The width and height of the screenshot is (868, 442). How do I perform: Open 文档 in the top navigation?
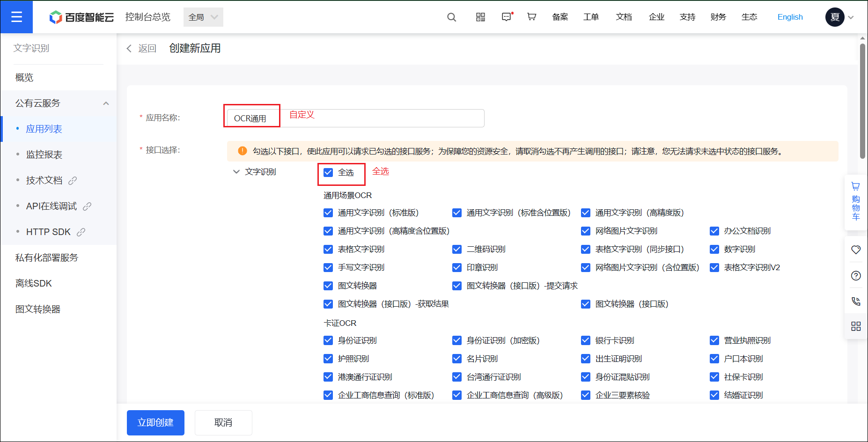tap(624, 17)
